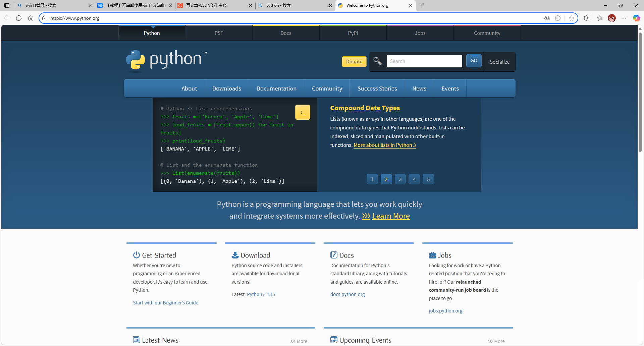Open the PyPI navigation item
This screenshot has height=346, width=644.
[x=353, y=33]
